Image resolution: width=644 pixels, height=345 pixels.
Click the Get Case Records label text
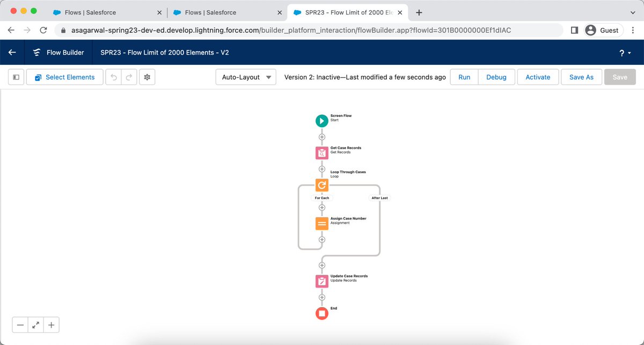point(346,148)
